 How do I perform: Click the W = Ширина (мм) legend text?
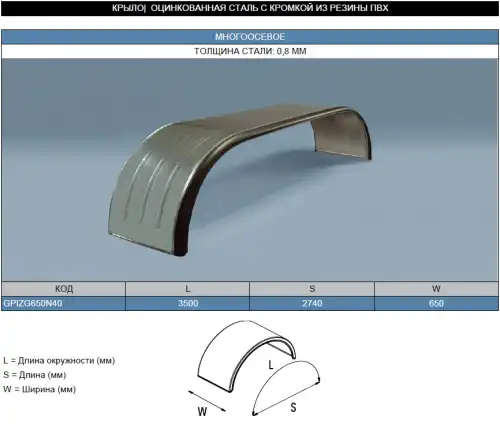click(x=39, y=389)
